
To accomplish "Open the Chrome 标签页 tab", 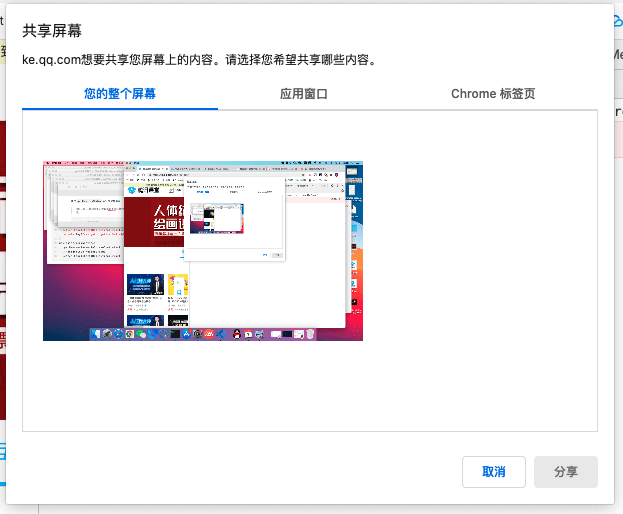I will (493, 94).
